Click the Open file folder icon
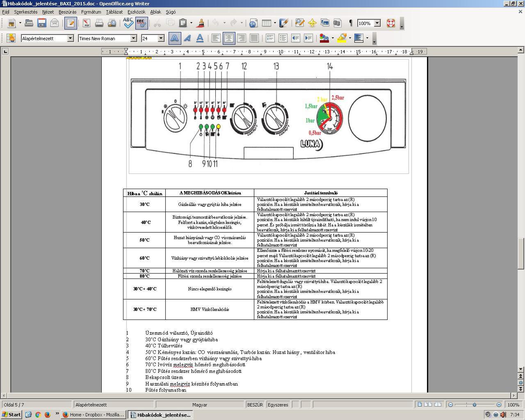 click(29, 23)
